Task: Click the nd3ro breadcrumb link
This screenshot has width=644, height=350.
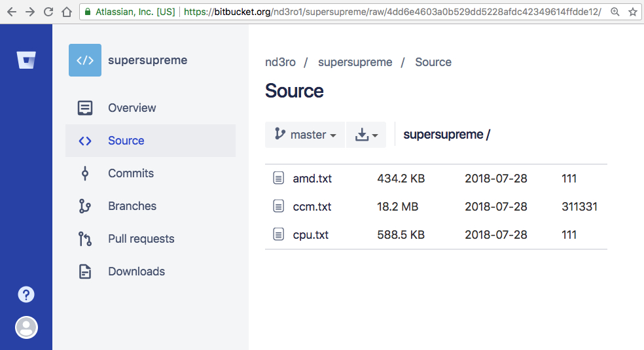Action: [x=280, y=62]
